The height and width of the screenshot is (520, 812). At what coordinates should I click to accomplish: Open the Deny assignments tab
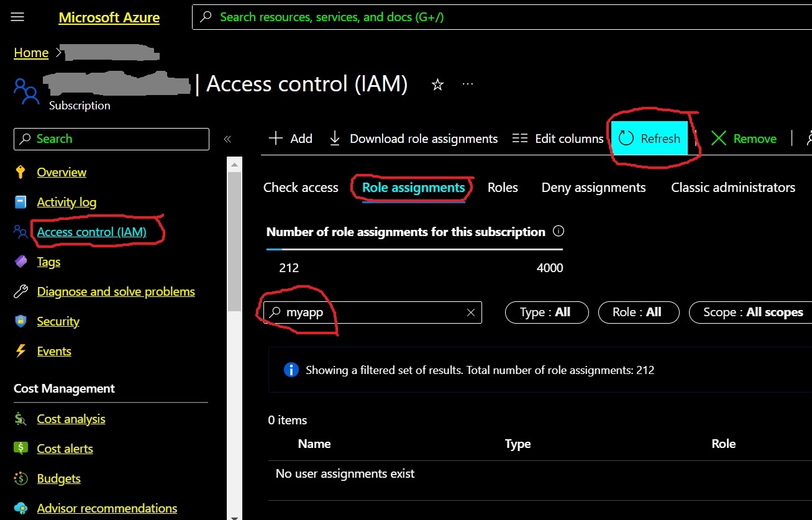tap(593, 188)
